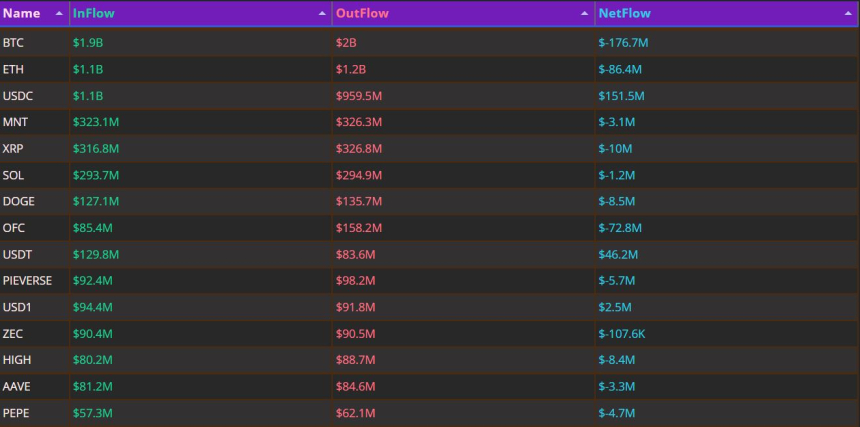Click the sort arrow in OutFlow column
The image size is (860, 427).
pos(585,14)
